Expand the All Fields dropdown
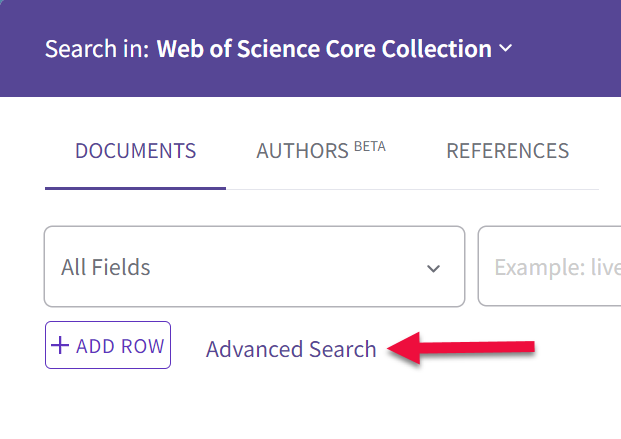The image size is (621, 439). (x=254, y=266)
